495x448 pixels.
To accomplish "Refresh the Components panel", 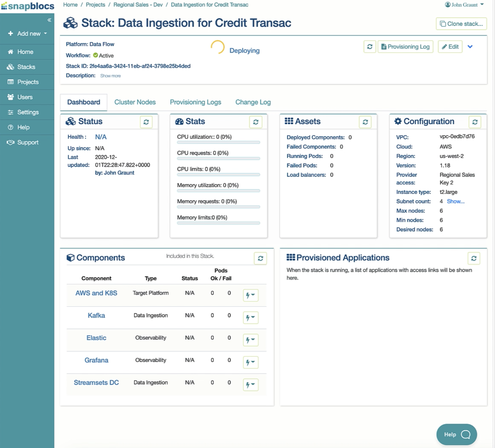I will [260, 258].
